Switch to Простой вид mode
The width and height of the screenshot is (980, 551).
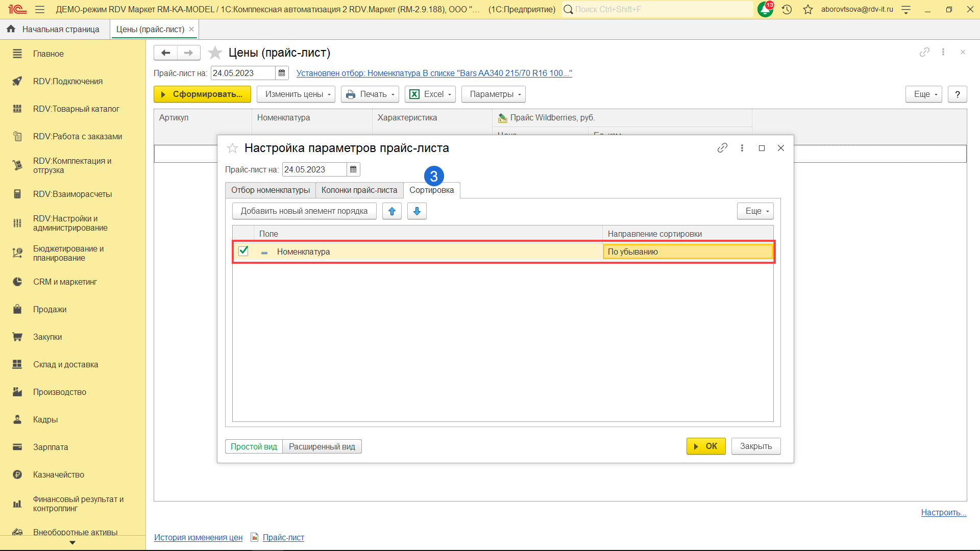(254, 446)
